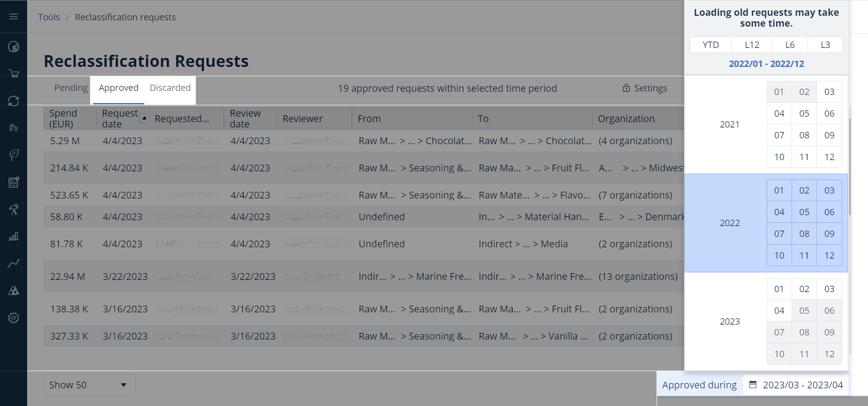
Task: Toggle Request date column sort arrow
Action: [143, 118]
